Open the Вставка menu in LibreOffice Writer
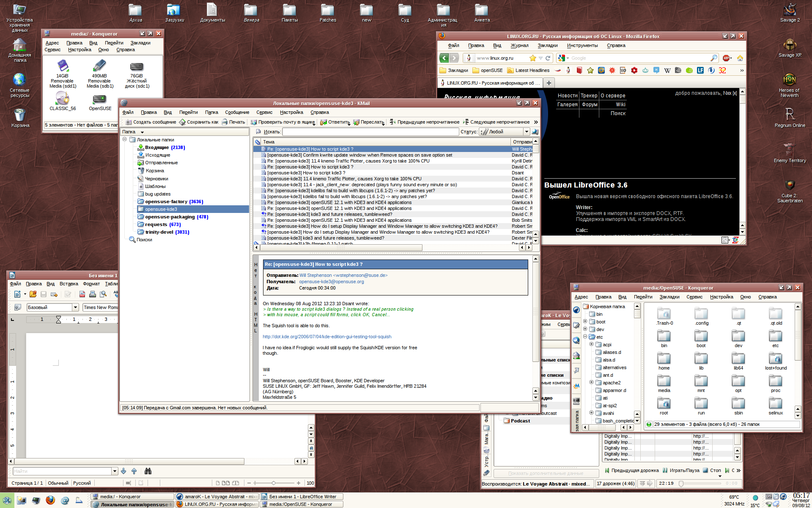Screen dimensions: 812x508 click(x=69, y=284)
